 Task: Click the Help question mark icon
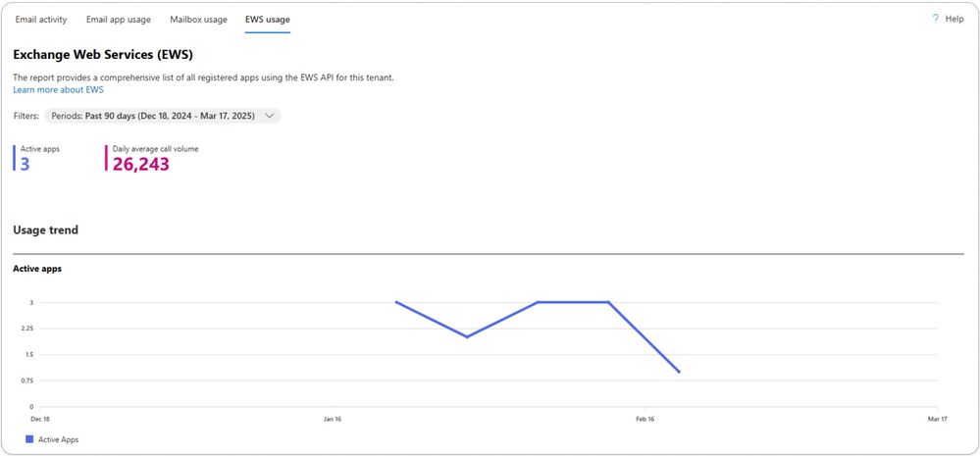936,19
